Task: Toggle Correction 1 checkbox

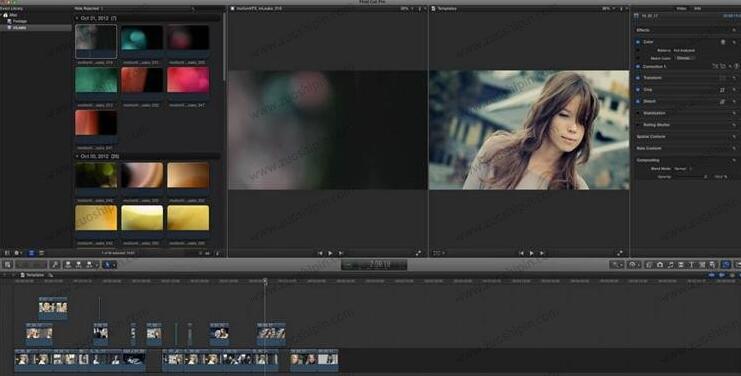Action: (x=638, y=67)
